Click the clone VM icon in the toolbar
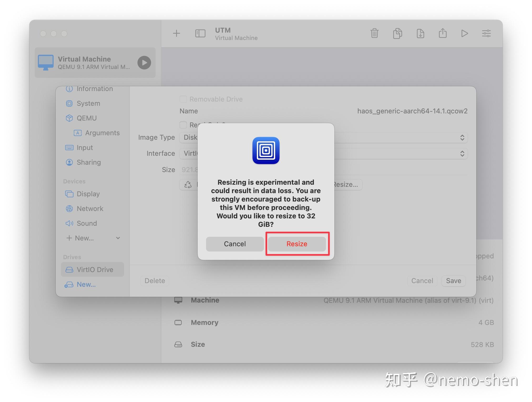This screenshot has height=402, width=532. click(397, 33)
